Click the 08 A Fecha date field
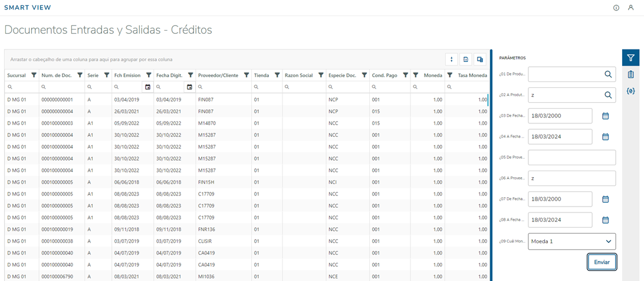Screen dimensions: 644x281 pos(560,220)
